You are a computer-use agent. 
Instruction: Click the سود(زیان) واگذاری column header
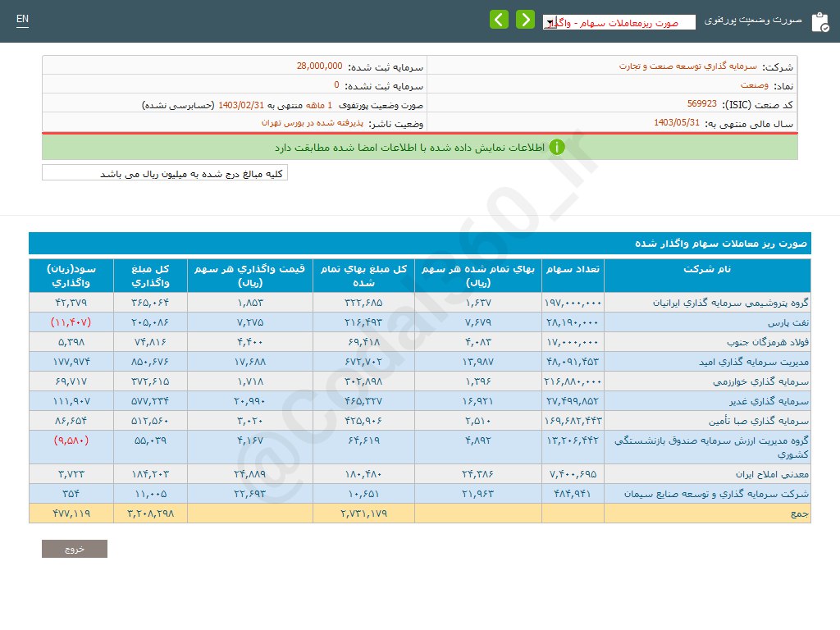pos(71,275)
